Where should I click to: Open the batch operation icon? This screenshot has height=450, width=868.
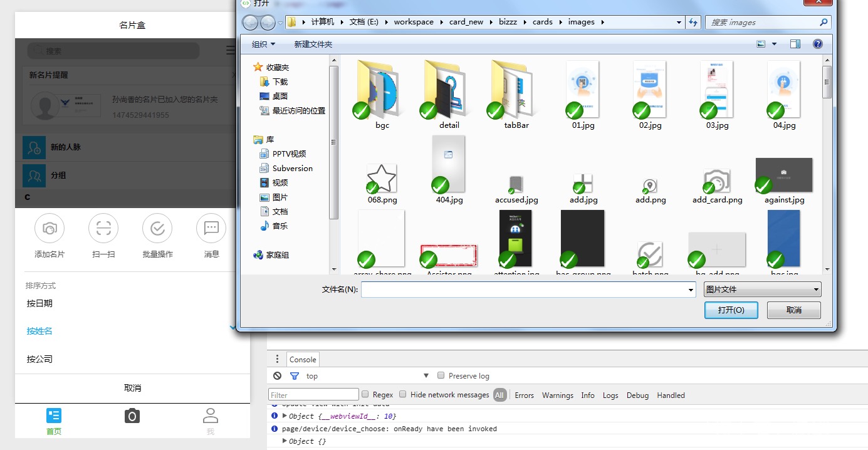(157, 229)
